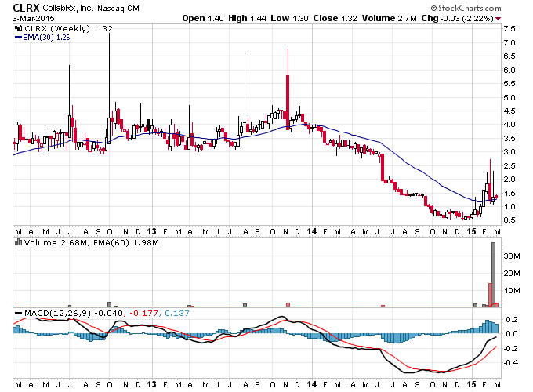
Task: Click the 30M volume axis label
Action: click(x=512, y=256)
